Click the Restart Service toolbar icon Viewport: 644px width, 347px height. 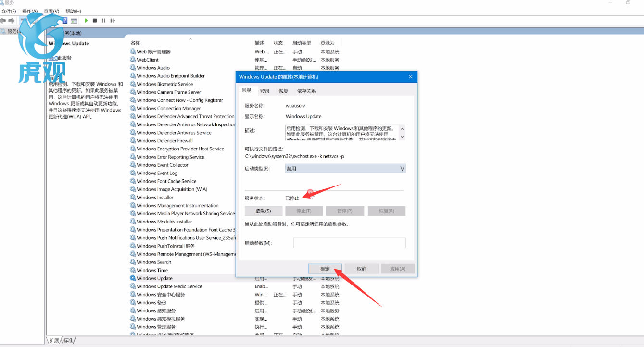pos(113,21)
